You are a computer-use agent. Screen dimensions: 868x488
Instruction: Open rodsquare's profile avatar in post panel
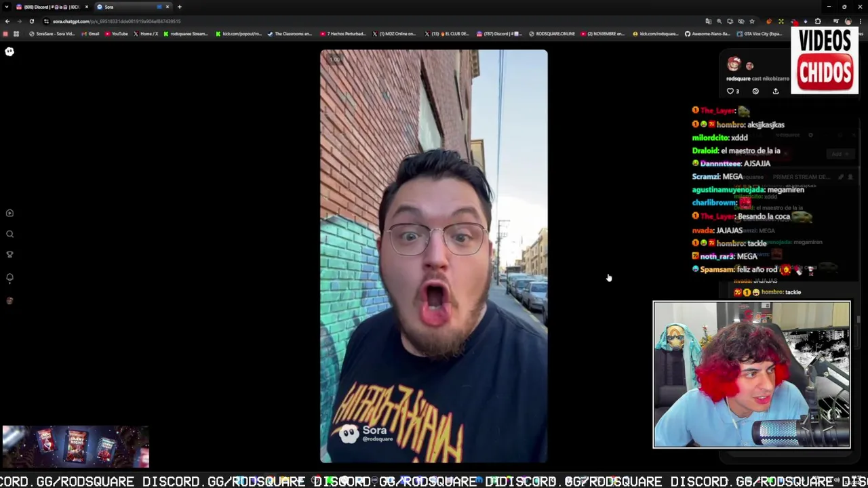click(734, 64)
